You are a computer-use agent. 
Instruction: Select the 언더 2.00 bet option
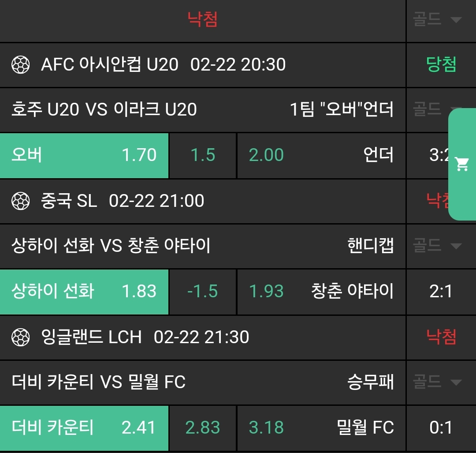321,155
